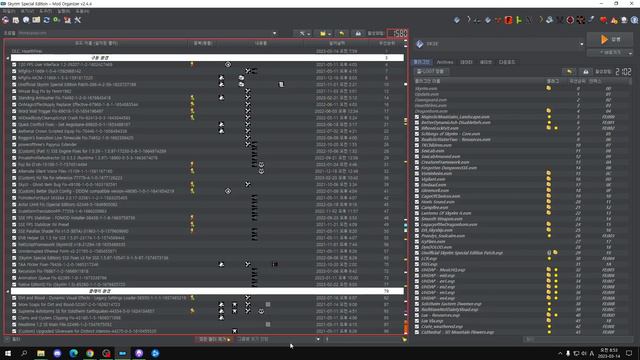Click the filter clear icon at bottom right of mod list
This screenshot has width=640, height=360.
(404, 339)
